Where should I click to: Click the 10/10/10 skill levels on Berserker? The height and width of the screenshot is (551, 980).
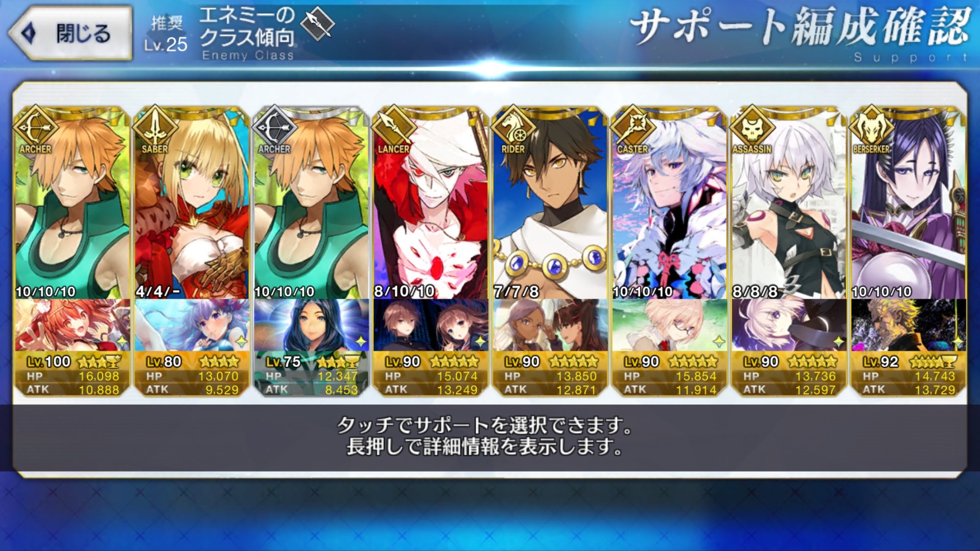point(882,292)
